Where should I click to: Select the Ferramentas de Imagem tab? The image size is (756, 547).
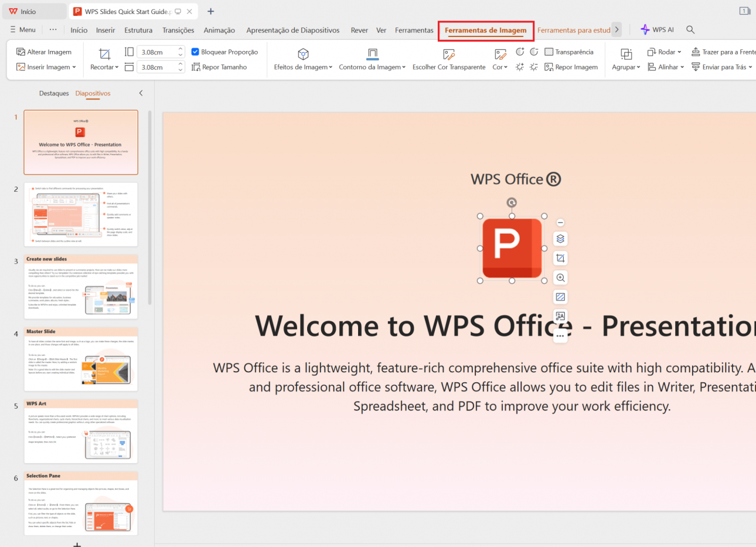pyautogui.click(x=485, y=30)
